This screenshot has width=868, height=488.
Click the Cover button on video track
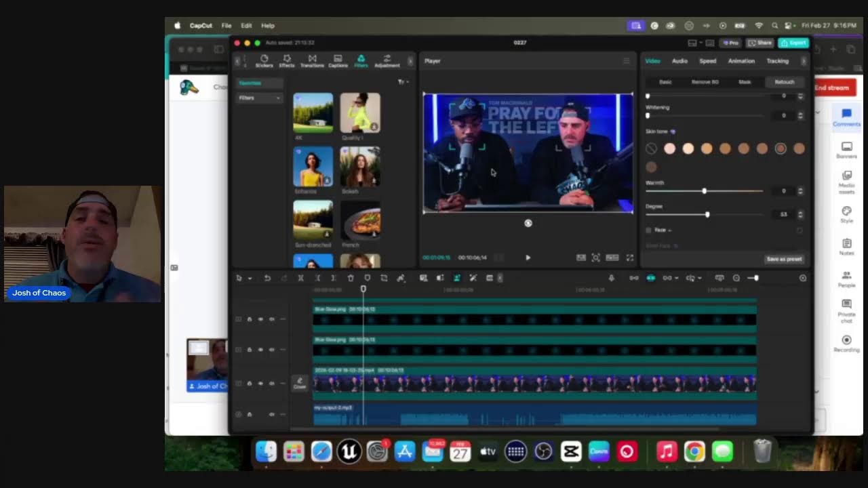(300, 383)
